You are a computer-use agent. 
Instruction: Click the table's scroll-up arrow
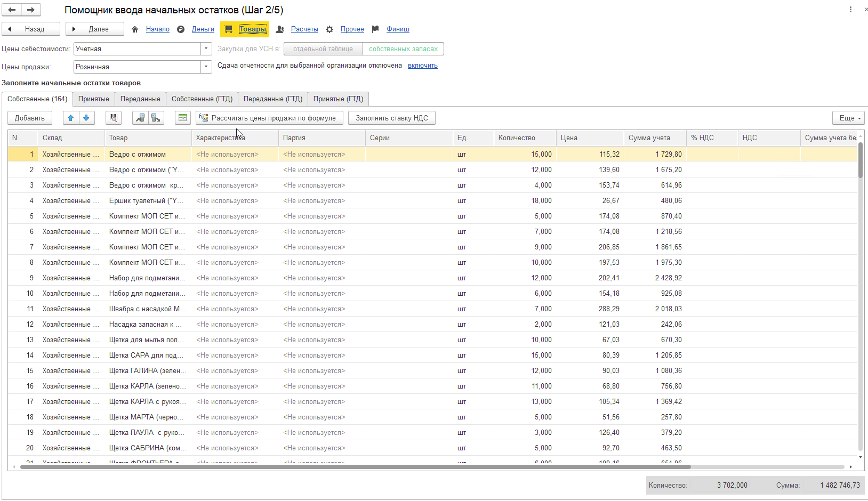[860, 136]
